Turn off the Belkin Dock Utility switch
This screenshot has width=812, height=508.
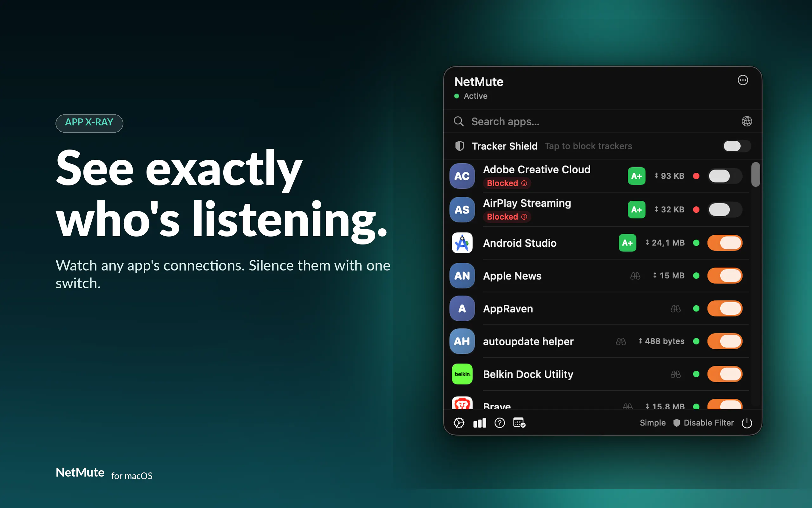pyautogui.click(x=725, y=374)
